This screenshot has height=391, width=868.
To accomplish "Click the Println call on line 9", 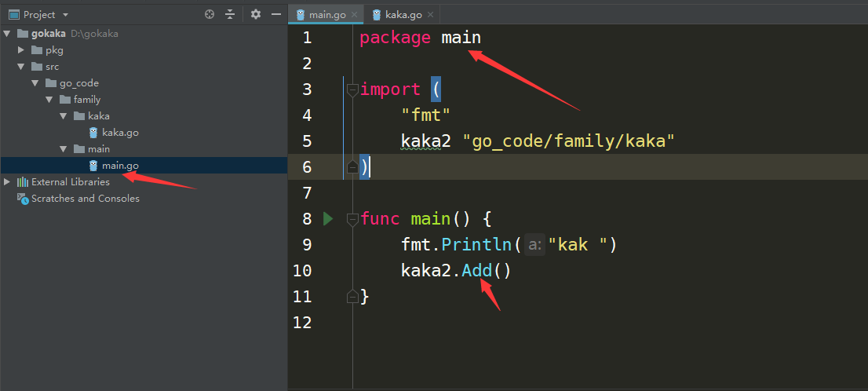I will [x=478, y=244].
